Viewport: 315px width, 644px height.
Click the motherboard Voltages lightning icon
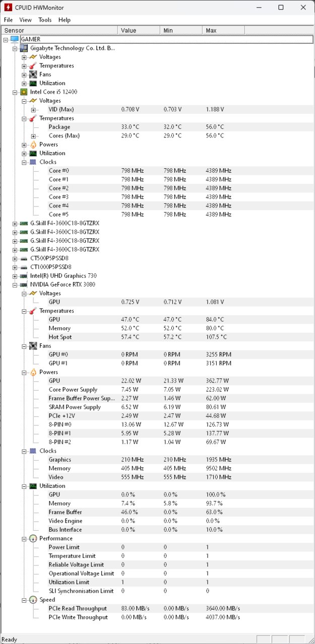click(x=33, y=57)
